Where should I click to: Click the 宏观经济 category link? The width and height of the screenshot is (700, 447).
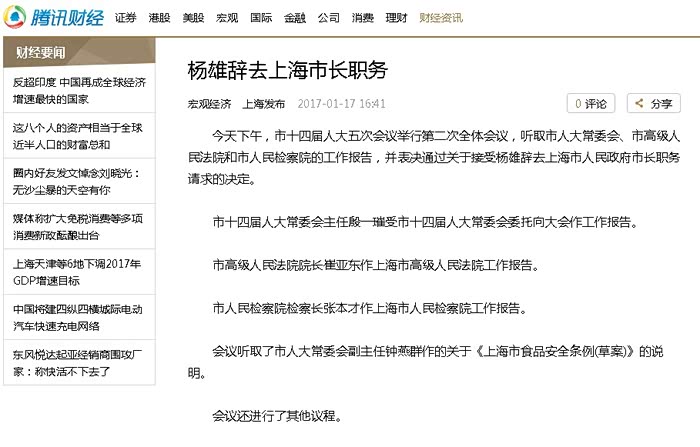(209, 104)
